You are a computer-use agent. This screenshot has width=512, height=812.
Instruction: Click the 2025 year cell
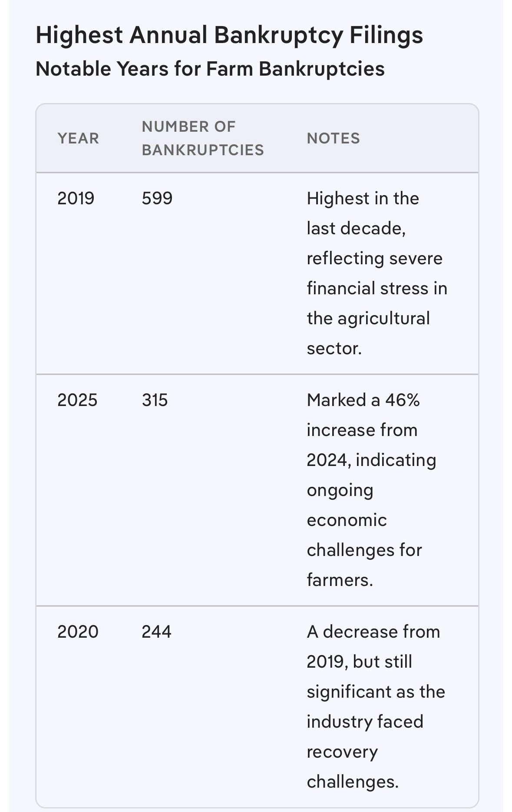[77, 400]
